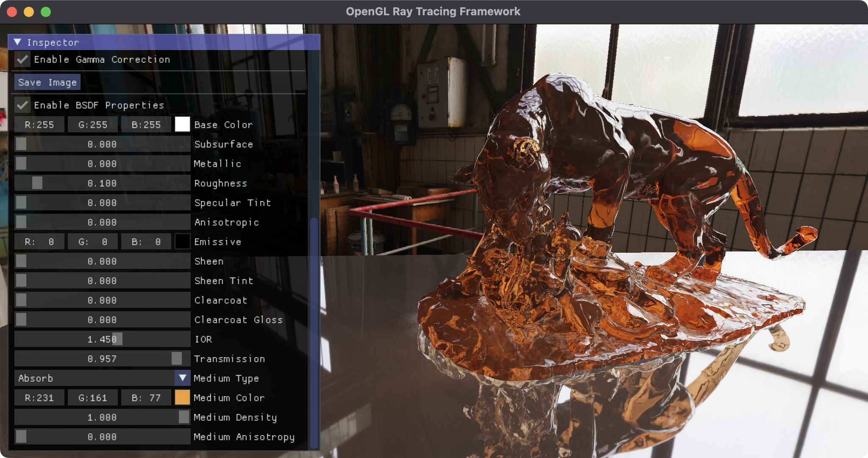Click the Inspector title bar
Viewport: 868px width, 458px height.
170,42
